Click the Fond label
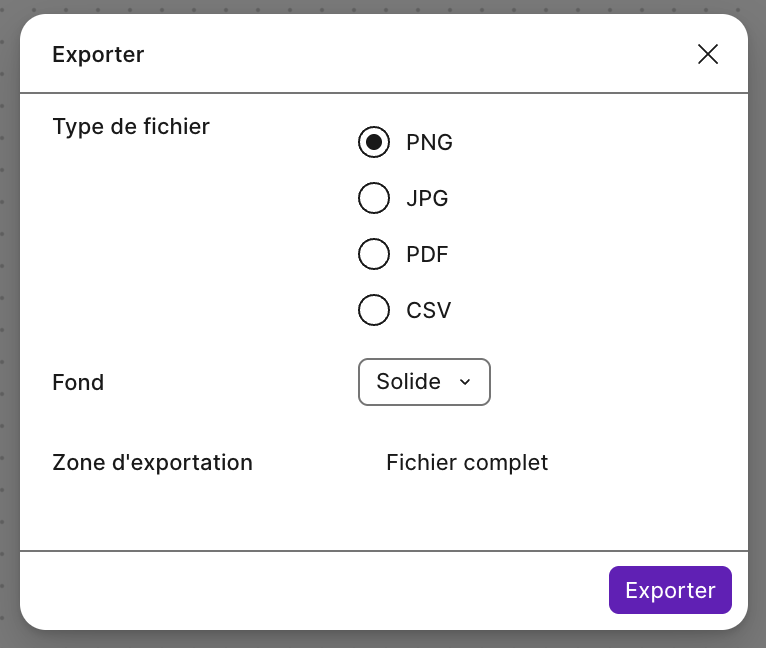This screenshot has width=766, height=648. click(x=78, y=382)
